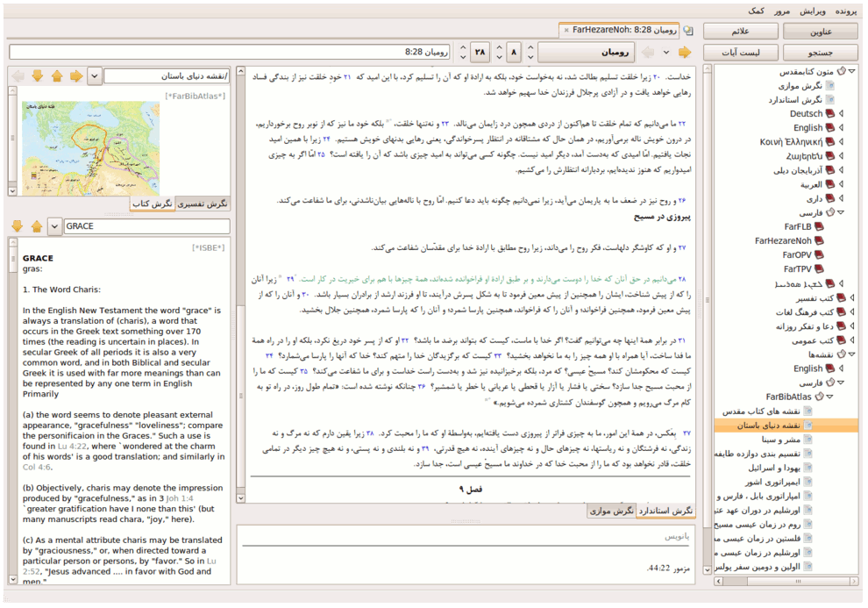
Task: Open the history dropdown between the navigation arrows
Action: (x=666, y=53)
